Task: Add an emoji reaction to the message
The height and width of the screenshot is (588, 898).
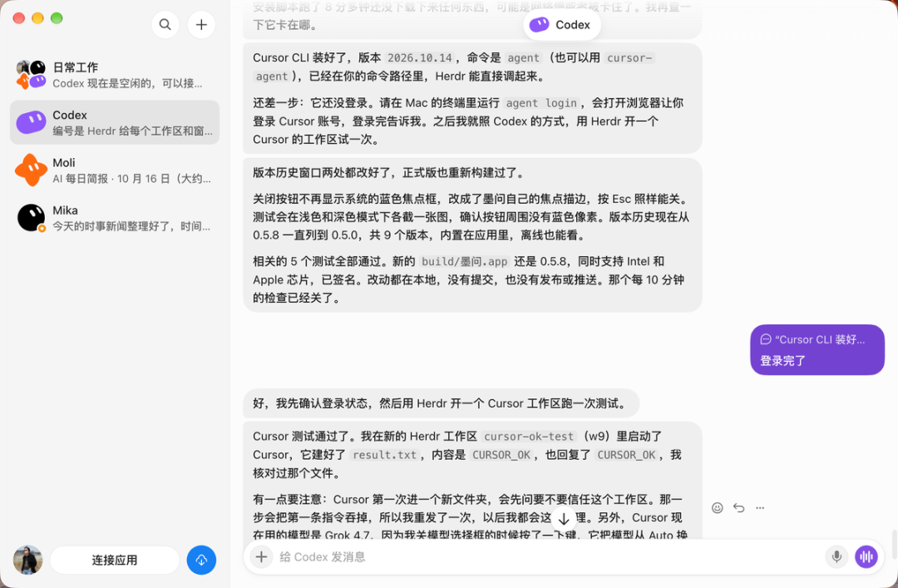Action: (717, 508)
